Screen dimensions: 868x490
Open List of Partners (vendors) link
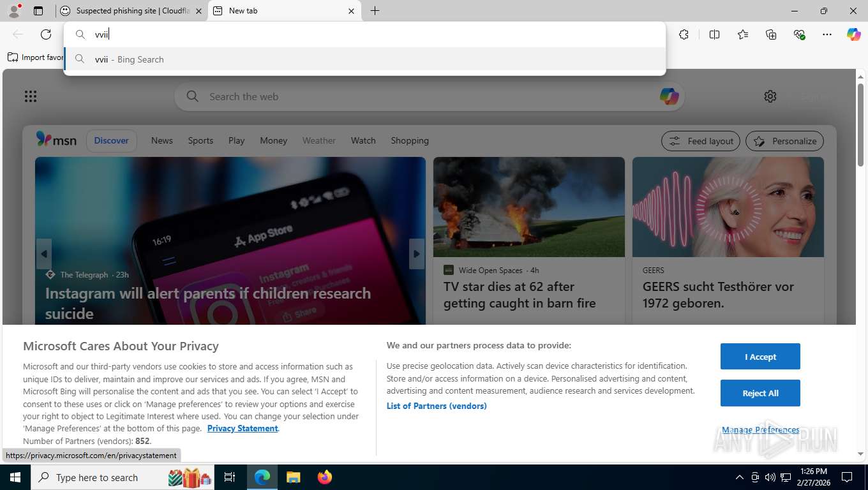437,406
